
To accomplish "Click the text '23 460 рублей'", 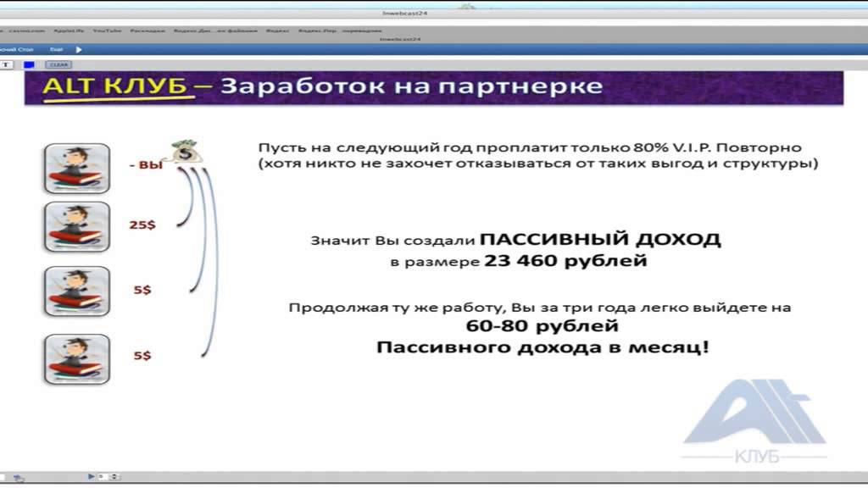I will (565, 261).
